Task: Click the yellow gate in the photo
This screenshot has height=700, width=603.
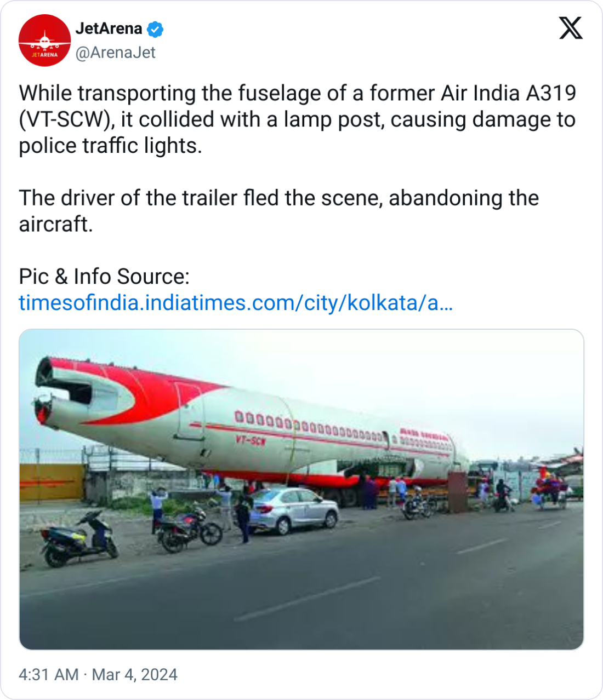Action: click(52, 482)
